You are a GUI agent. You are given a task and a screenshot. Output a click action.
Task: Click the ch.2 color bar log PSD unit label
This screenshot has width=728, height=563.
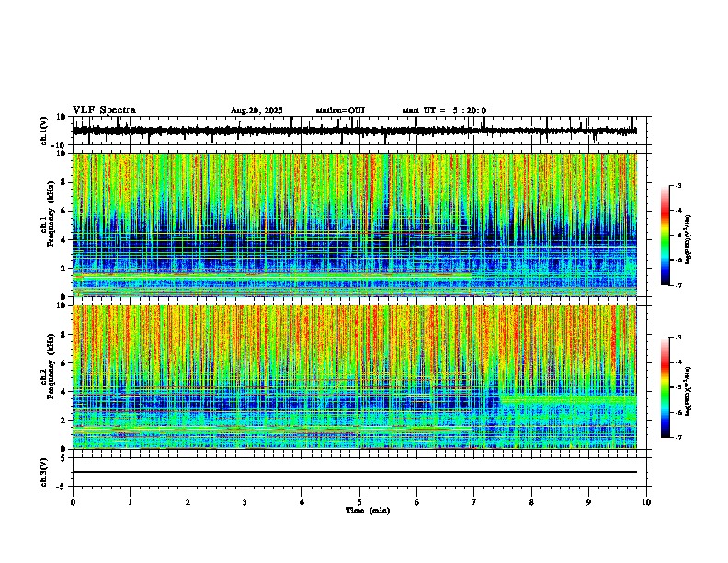pos(688,391)
